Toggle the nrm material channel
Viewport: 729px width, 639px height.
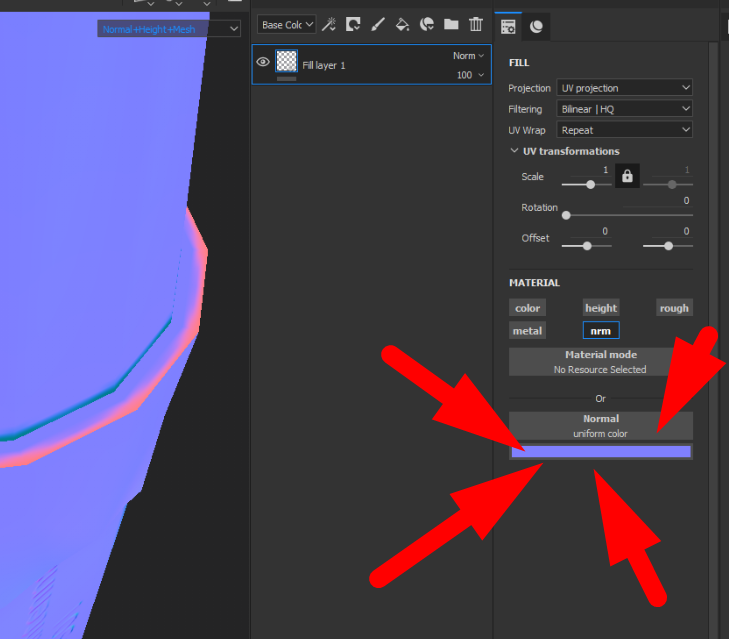click(601, 331)
